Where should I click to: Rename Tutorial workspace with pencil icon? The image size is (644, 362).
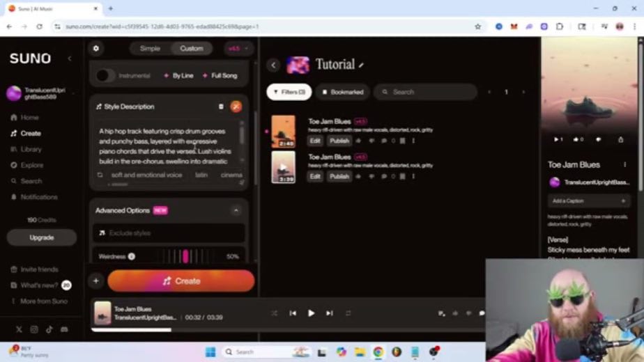tap(361, 65)
